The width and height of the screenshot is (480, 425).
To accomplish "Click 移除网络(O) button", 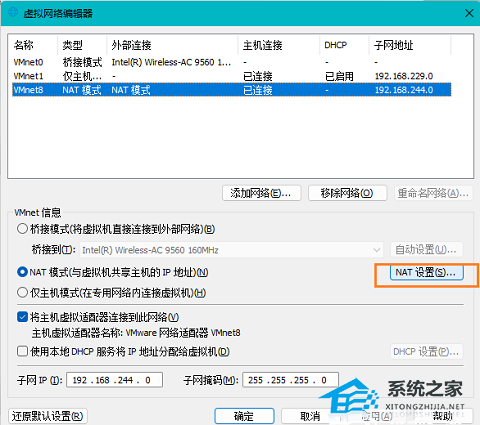I will point(347,193).
